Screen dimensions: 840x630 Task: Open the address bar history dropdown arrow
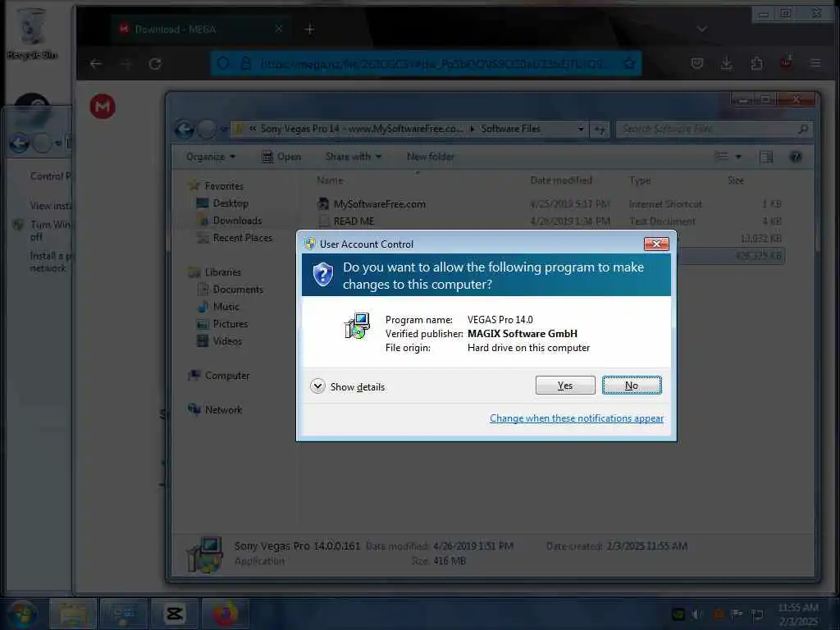pyautogui.click(x=581, y=129)
